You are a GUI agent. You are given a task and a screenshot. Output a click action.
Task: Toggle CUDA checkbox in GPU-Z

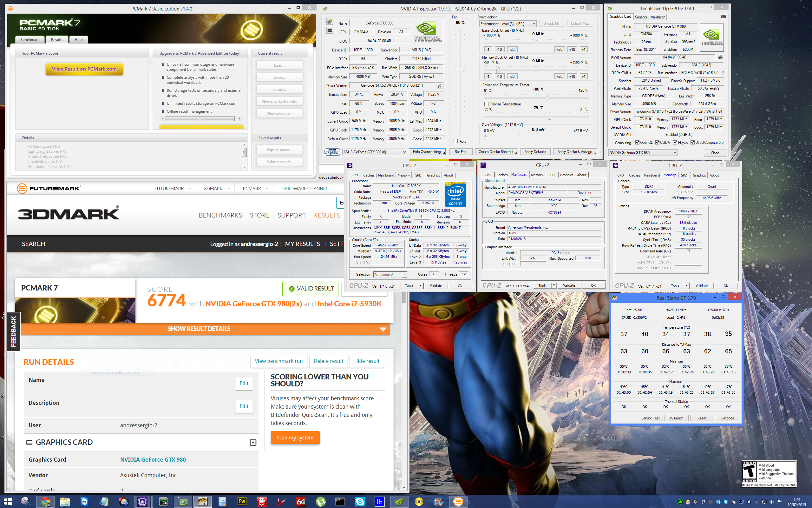click(657, 143)
